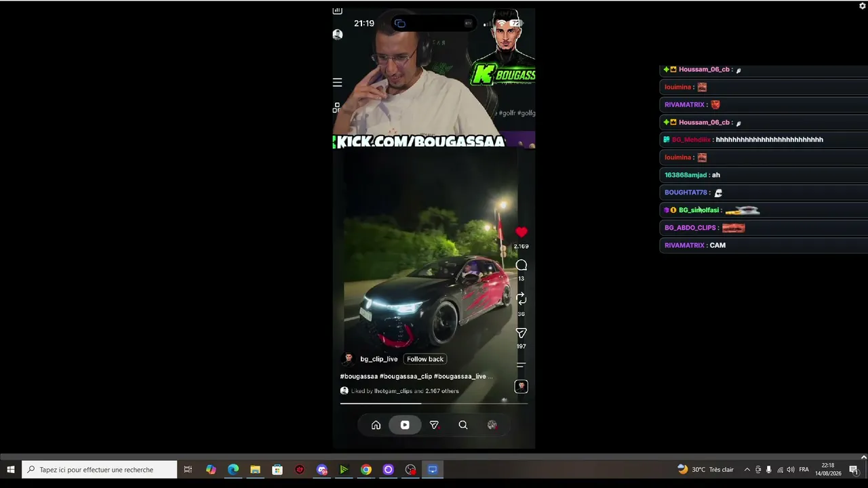The width and height of the screenshot is (868, 488).
Task: Open the Search tab in bottom navigation
Action: 463,425
